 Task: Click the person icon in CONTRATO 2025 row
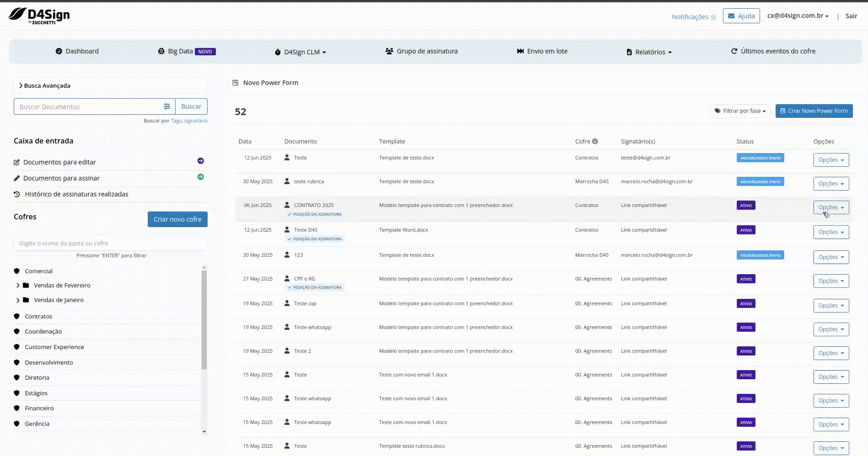point(287,205)
